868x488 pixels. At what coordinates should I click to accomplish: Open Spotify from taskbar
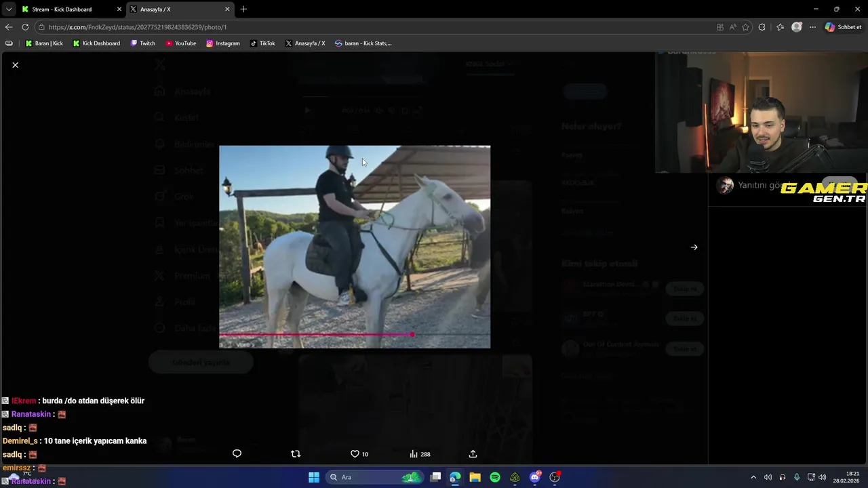pos(495,477)
